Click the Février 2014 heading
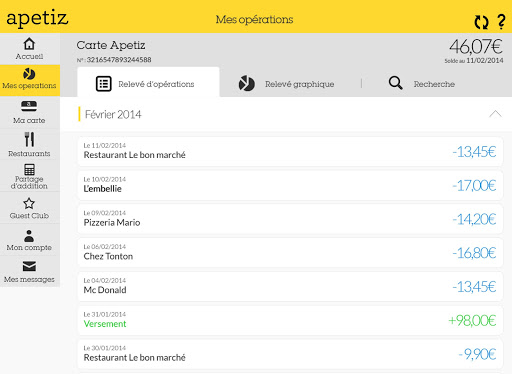512x374 pixels. pyautogui.click(x=113, y=114)
